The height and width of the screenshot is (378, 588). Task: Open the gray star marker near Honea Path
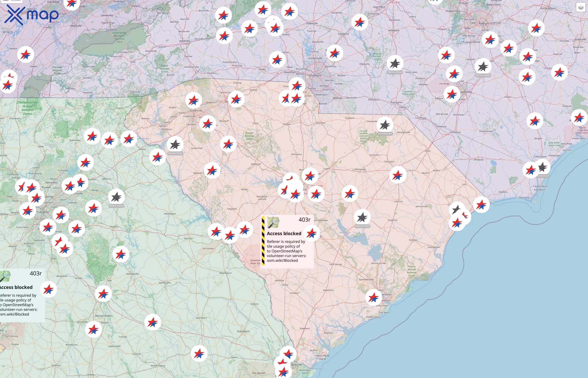point(175,144)
